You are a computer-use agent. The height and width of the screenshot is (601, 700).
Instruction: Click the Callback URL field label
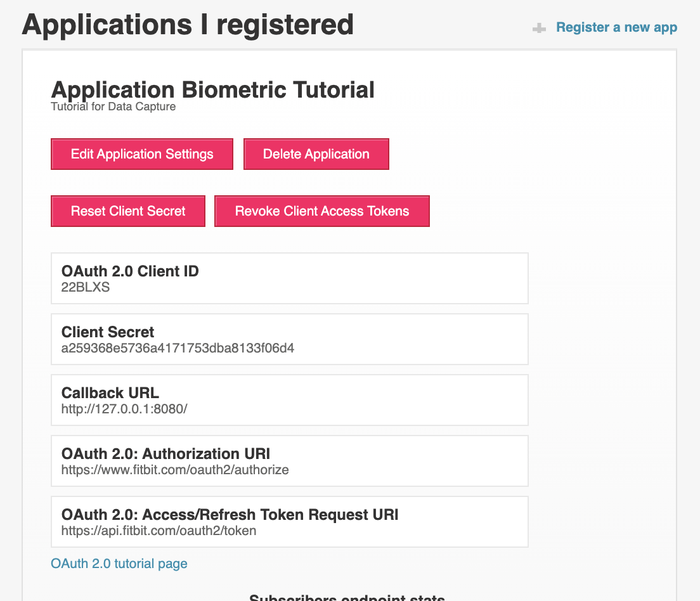tap(110, 393)
